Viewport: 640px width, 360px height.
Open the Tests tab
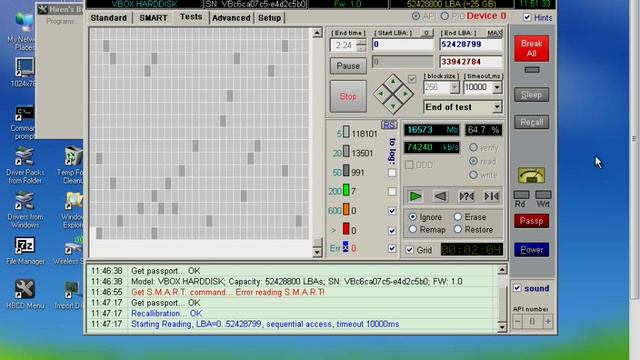[x=191, y=17]
